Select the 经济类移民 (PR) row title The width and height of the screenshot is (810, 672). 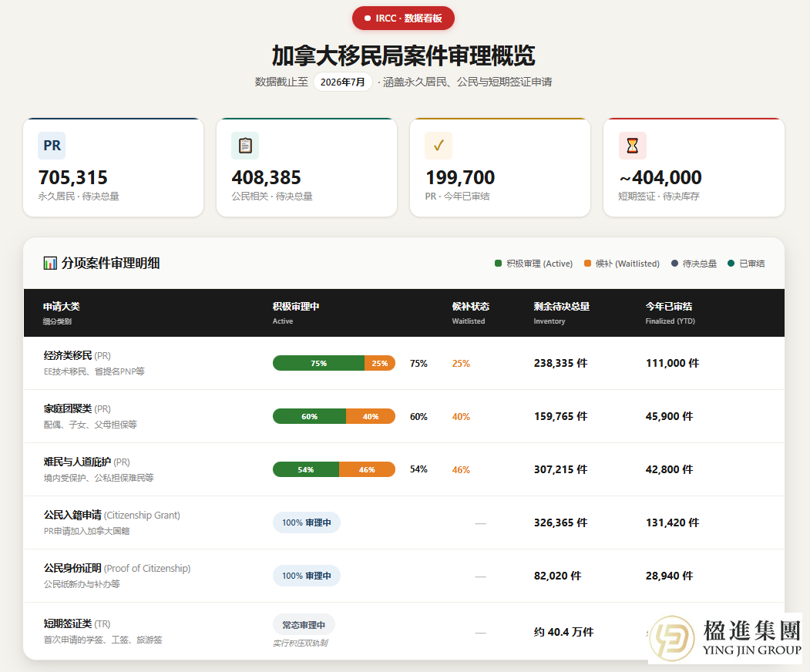click(77, 355)
